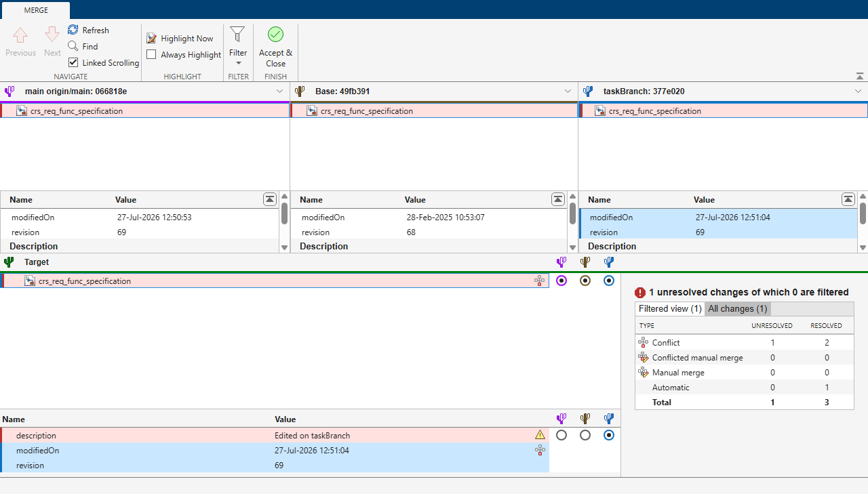Select Base radio for crs_req_func_specification target
This screenshot has height=494, width=868.
585,281
